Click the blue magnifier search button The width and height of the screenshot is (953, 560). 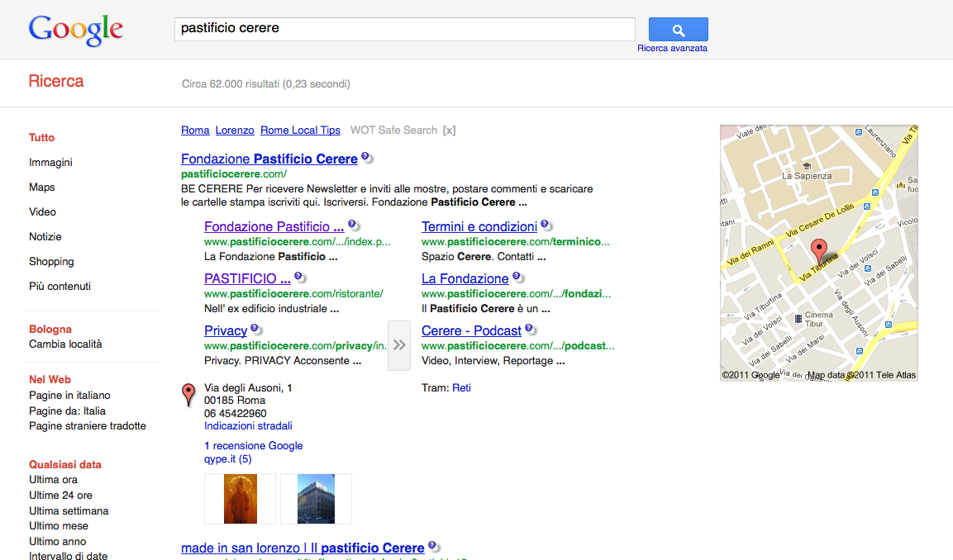coord(679,29)
